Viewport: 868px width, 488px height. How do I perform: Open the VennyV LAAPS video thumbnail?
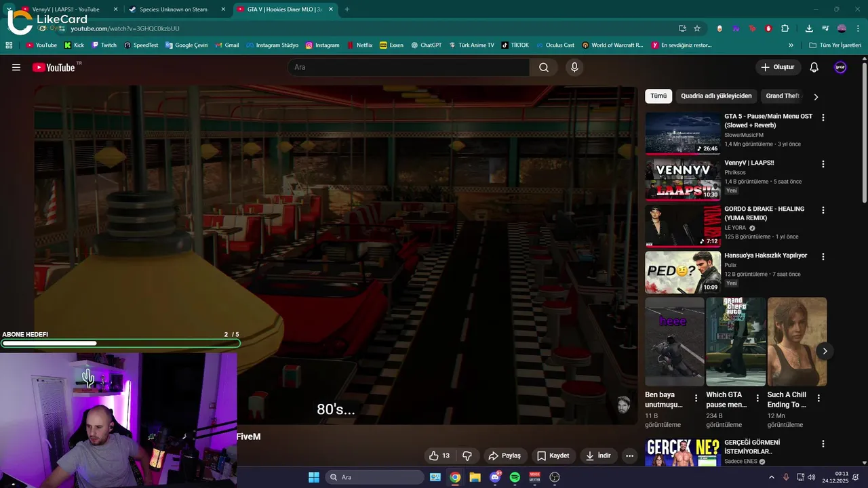(x=683, y=180)
